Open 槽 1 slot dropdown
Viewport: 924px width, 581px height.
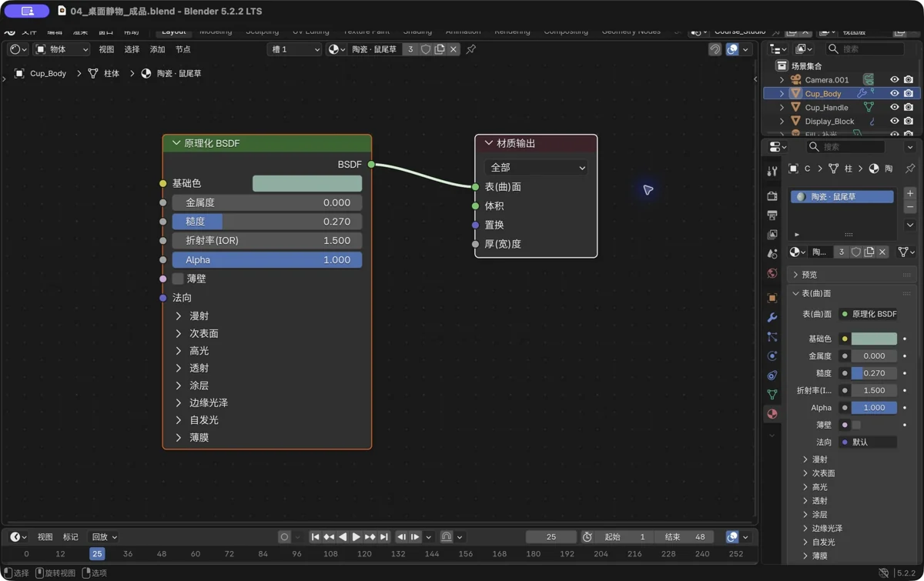point(294,49)
